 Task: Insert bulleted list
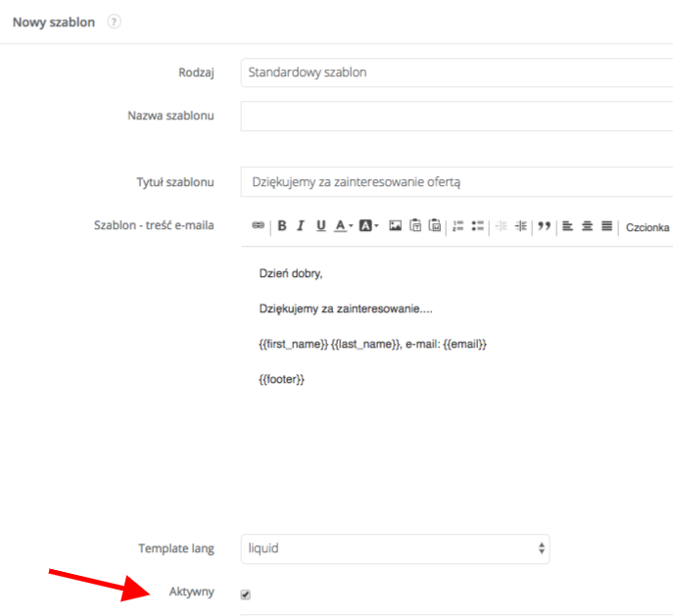[x=478, y=225]
